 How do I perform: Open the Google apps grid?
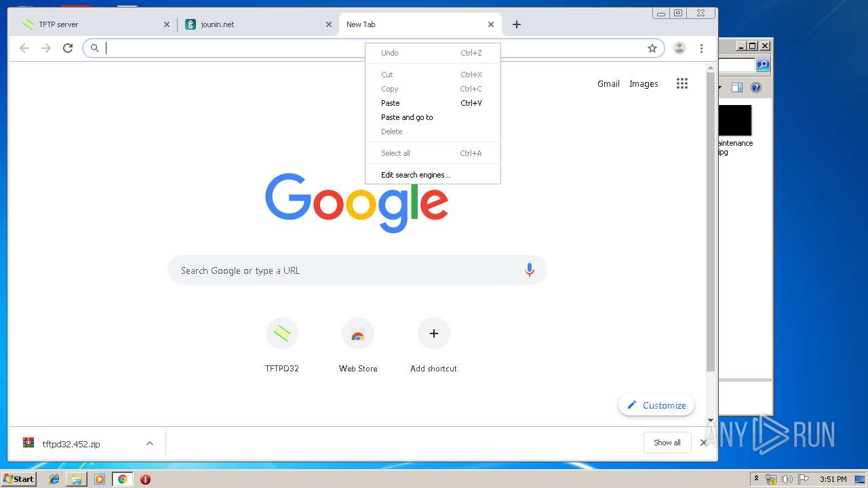[682, 83]
